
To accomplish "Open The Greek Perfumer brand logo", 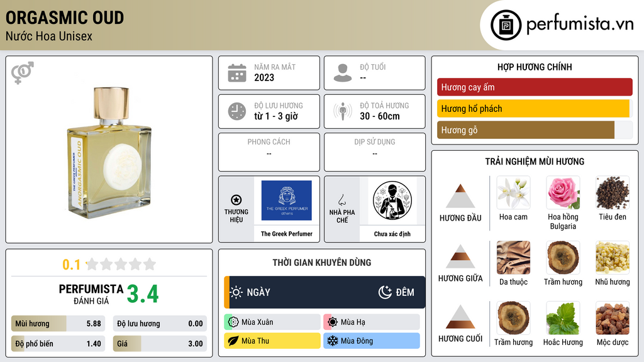I will point(286,200).
